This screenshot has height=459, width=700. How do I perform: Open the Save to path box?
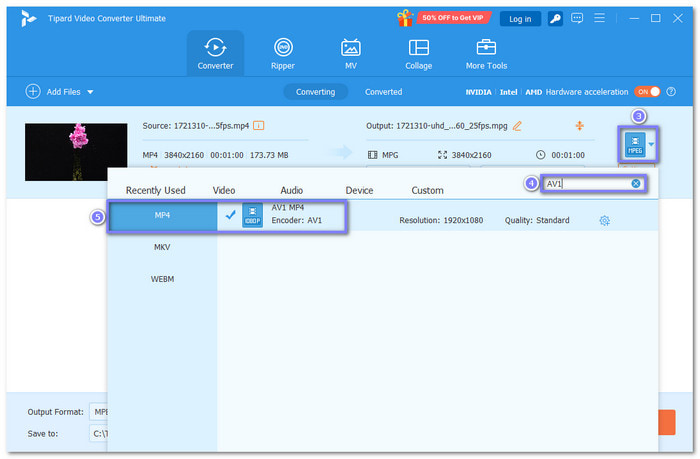99,434
